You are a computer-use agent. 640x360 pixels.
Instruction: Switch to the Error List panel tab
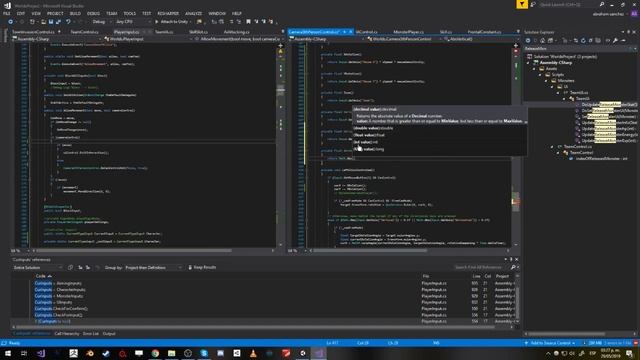pyautogui.click(x=91, y=334)
